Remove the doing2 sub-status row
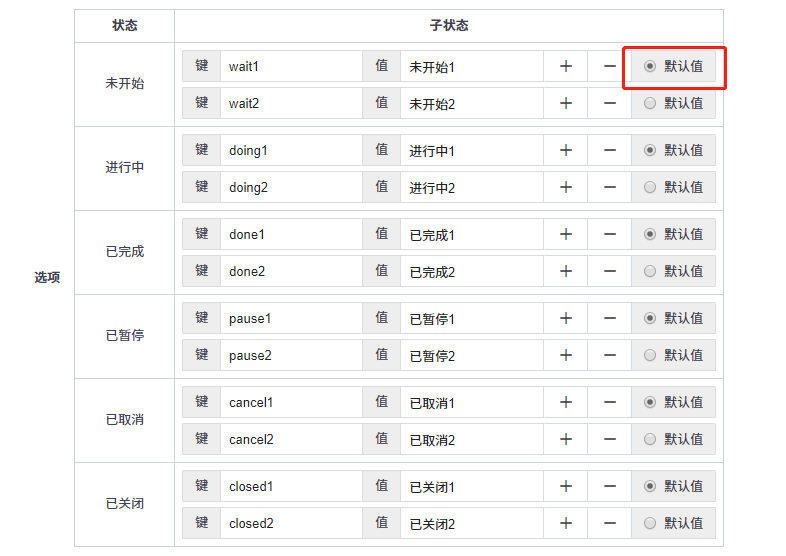 tap(609, 187)
